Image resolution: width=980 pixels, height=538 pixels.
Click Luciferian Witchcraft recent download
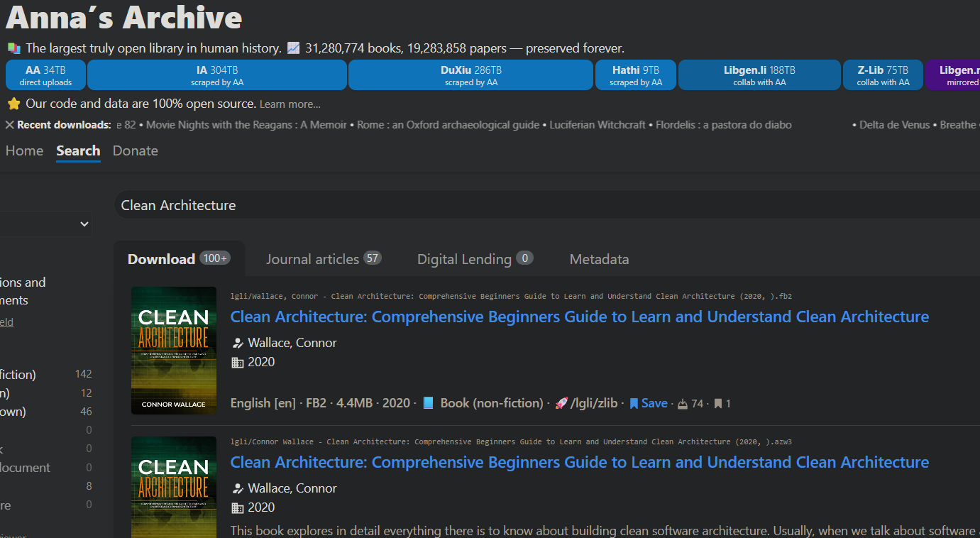[598, 125]
